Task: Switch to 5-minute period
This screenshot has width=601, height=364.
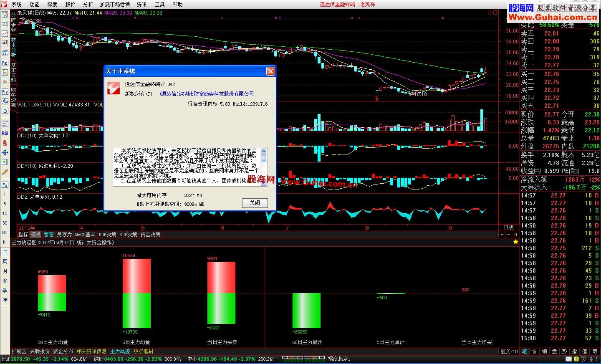Action: point(5,204)
